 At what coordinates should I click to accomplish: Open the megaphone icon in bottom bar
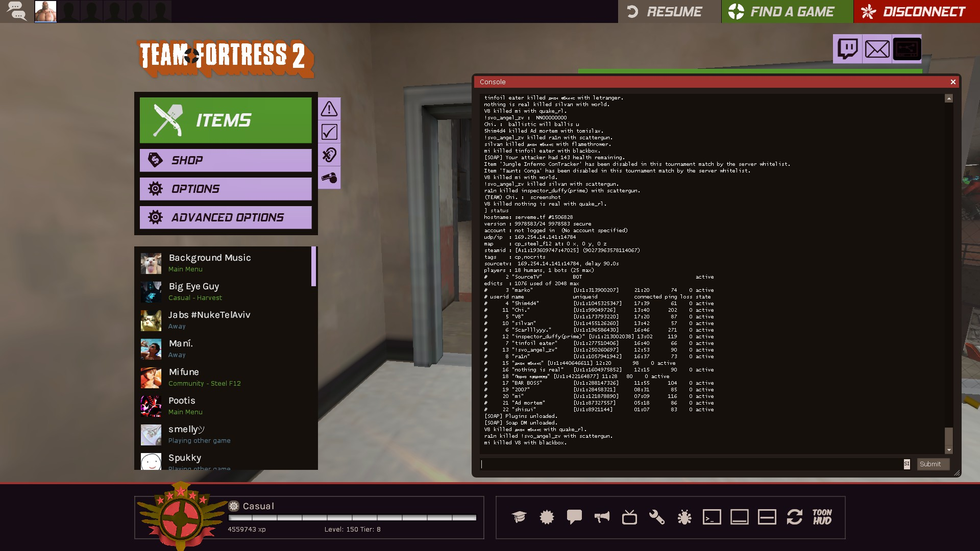pos(602,517)
